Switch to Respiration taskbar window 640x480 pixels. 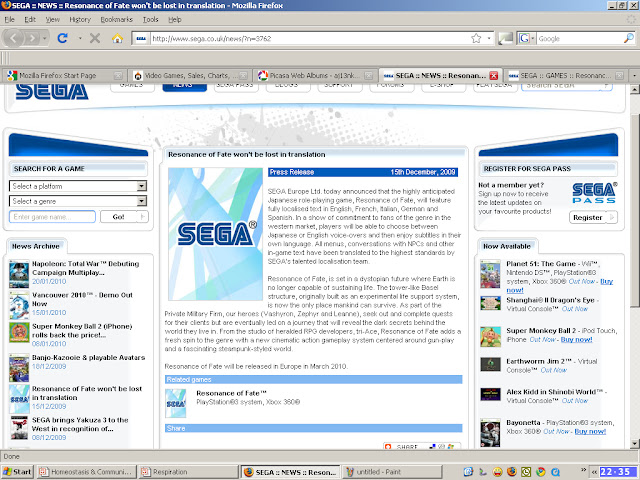pos(188,472)
